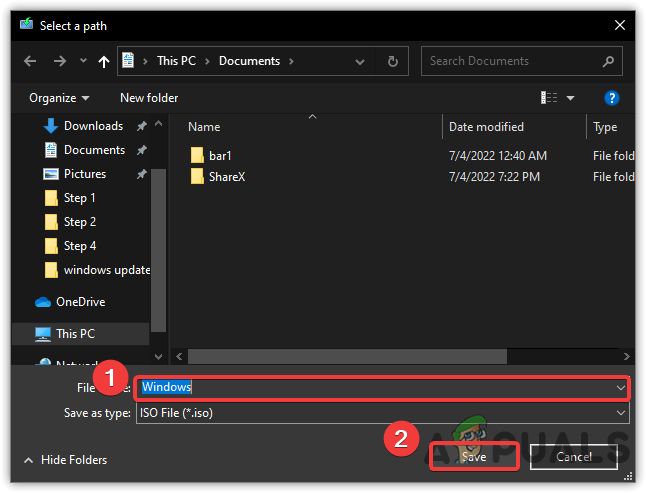Expand the chevron after Documents in path

tap(291, 61)
